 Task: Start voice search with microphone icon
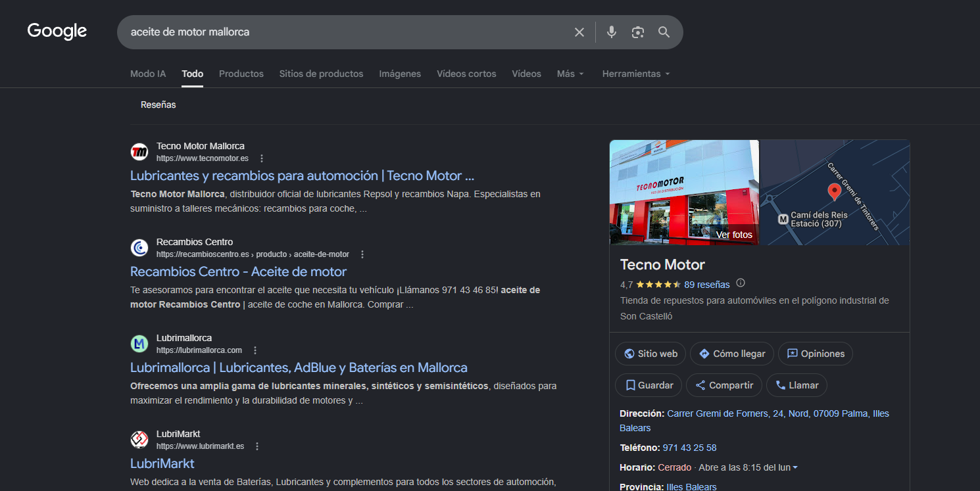point(612,32)
